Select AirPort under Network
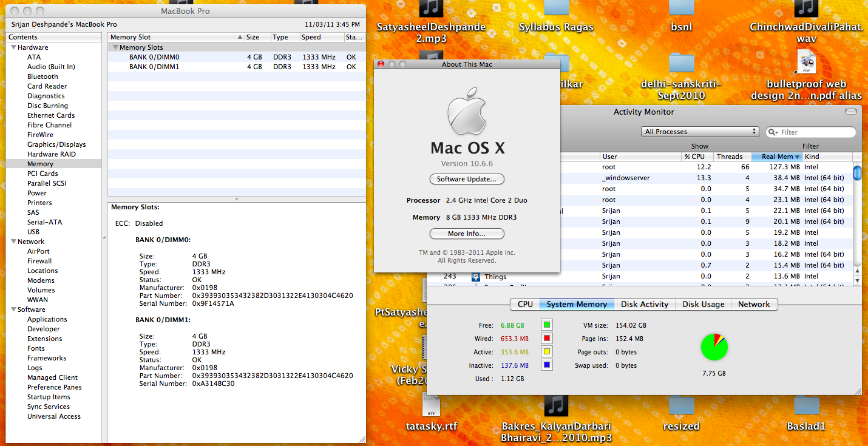This screenshot has height=446, width=868. (x=38, y=251)
